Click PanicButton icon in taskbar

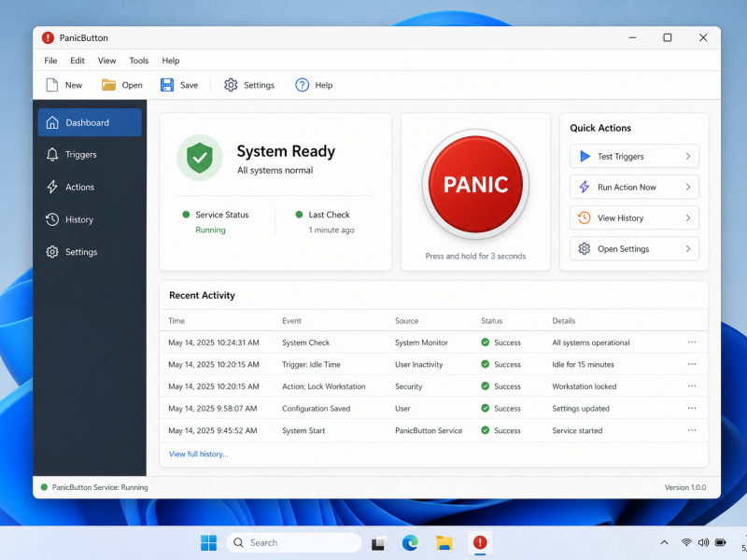[x=480, y=542]
